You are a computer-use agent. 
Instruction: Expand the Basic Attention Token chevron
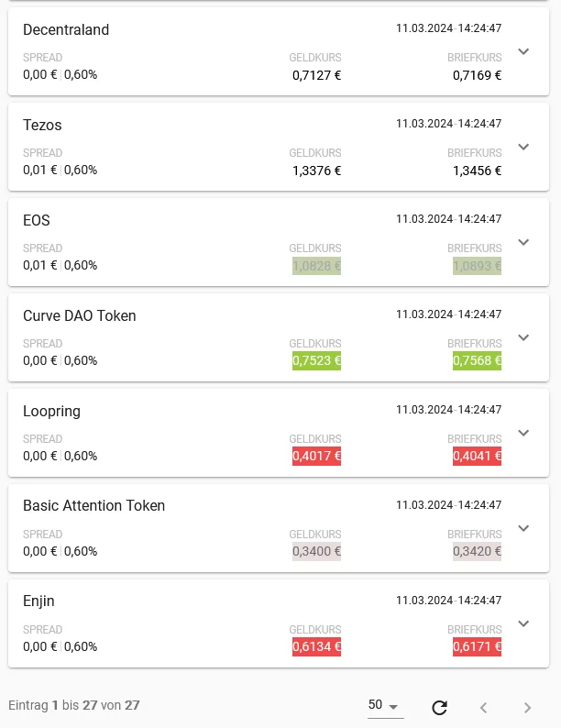pyautogui.click(x=523, y=528)
